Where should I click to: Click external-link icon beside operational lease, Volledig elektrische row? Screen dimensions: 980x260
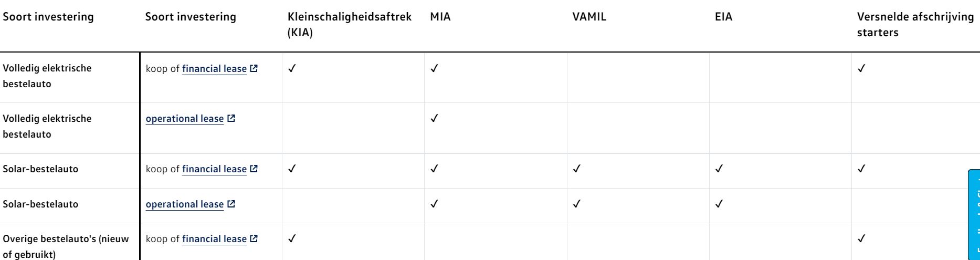pyautogui.click(x=231, y=119)
